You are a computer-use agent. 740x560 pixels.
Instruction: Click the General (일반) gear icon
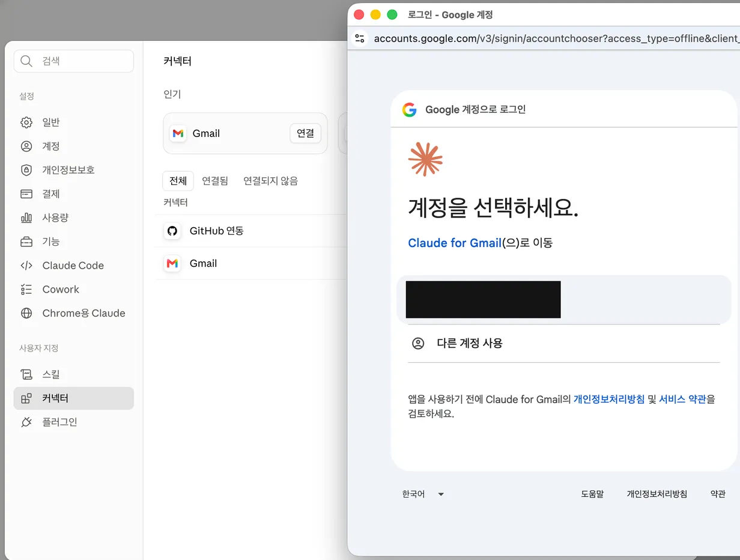26,123
